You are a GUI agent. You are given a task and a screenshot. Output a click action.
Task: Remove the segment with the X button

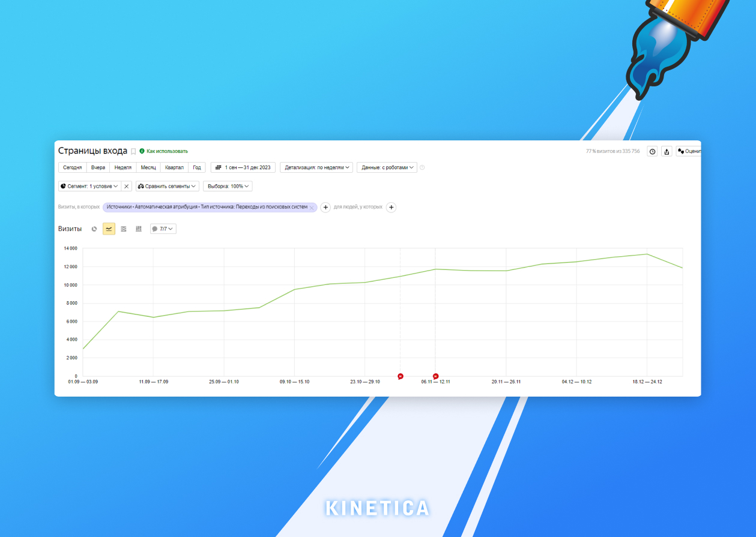coord(126,186)
